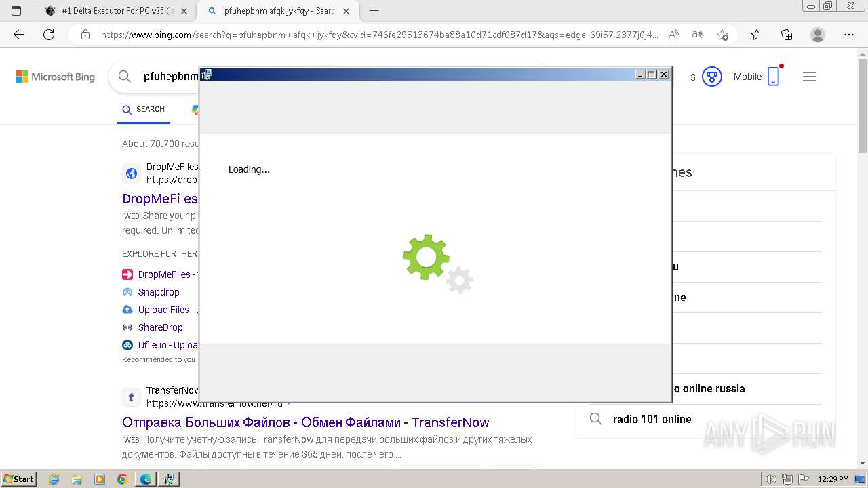Switch to Microsoft Edge on the taskbar

pos(146,479)
